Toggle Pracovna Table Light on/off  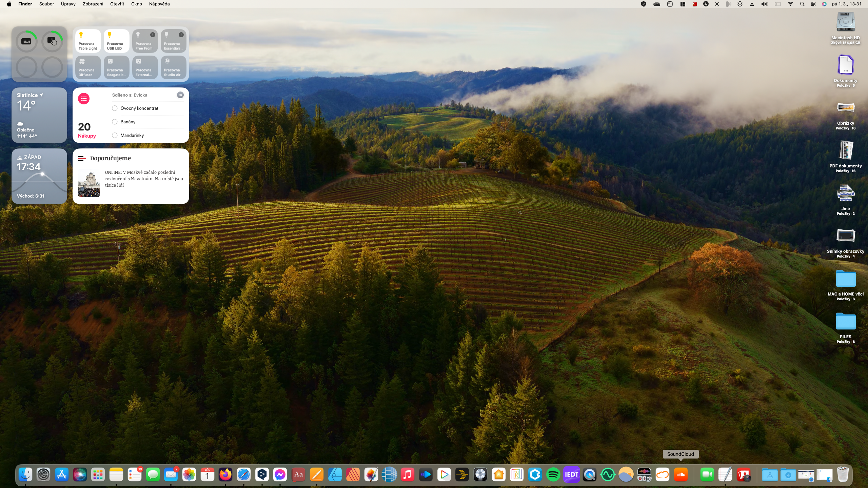point(88,41)
